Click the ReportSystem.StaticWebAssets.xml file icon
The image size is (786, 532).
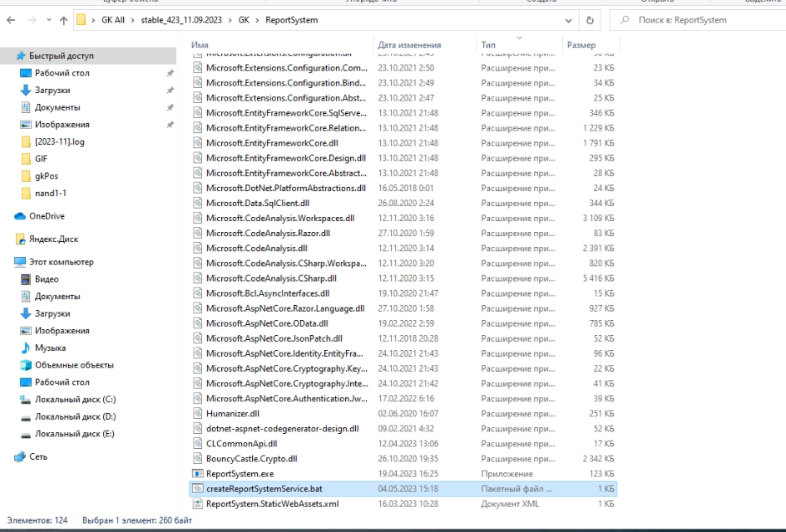click(197, 504)
